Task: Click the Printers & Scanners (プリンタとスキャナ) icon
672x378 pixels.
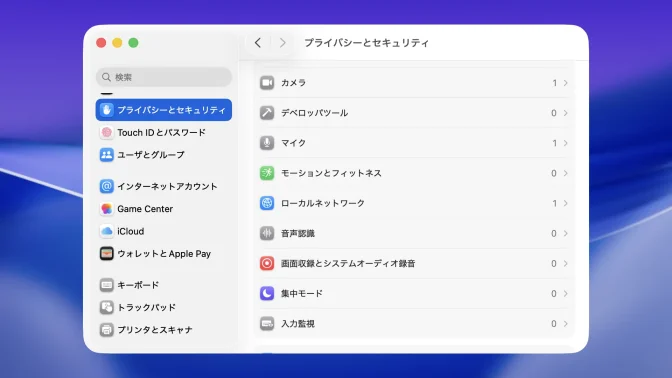Action: [107, 330]
